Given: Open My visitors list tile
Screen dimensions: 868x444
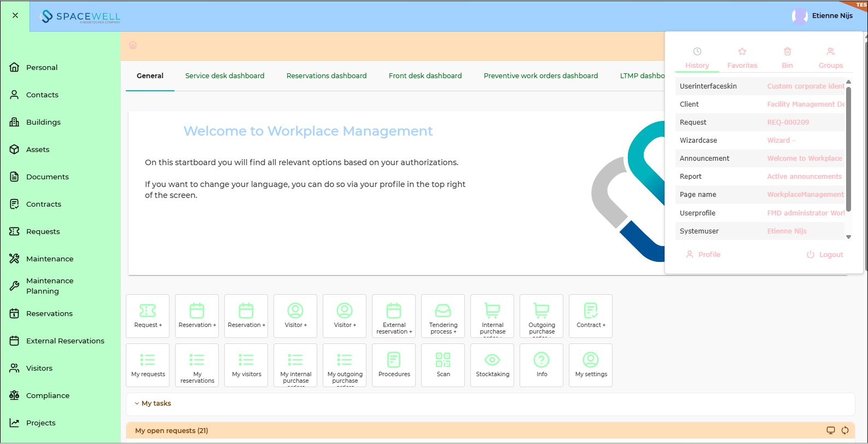Looking at the screenshot, I should point(246,365).
